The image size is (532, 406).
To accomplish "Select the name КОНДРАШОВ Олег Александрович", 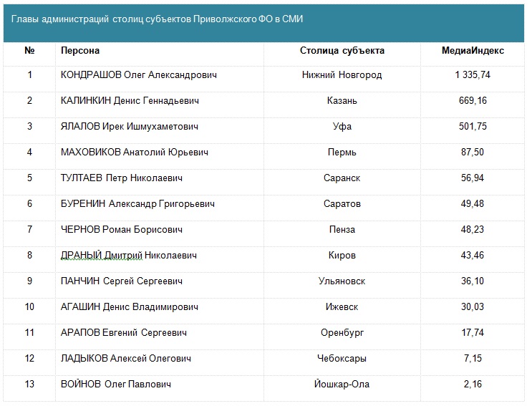I will 139,75.
